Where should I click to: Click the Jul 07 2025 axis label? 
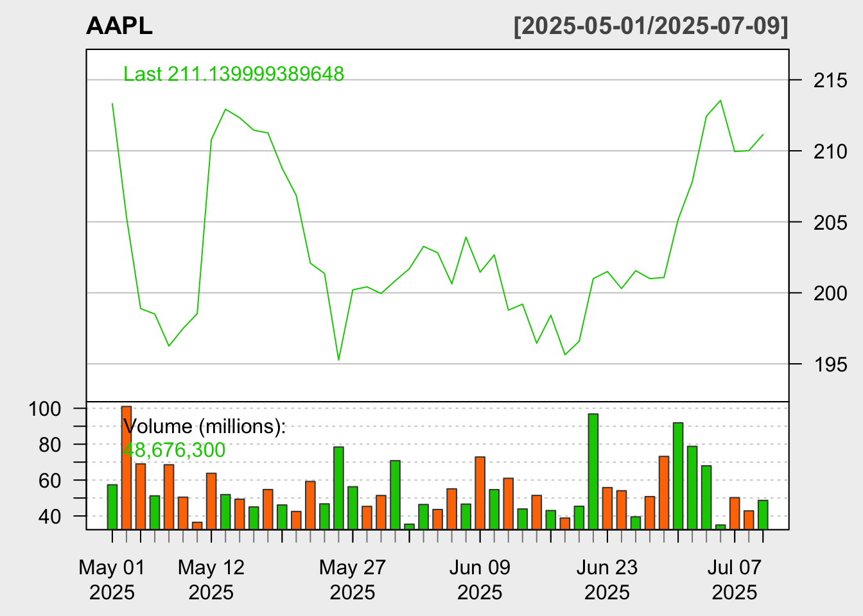[735, 579]
